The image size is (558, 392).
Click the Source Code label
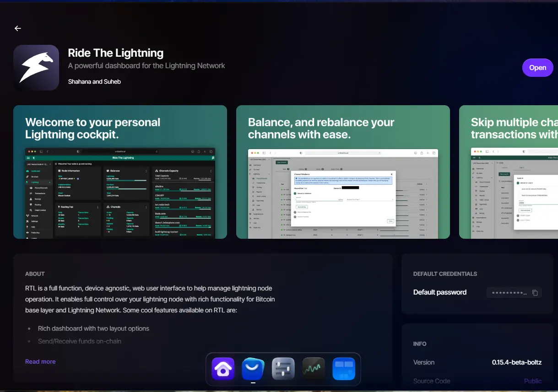[x=432, y=381]
